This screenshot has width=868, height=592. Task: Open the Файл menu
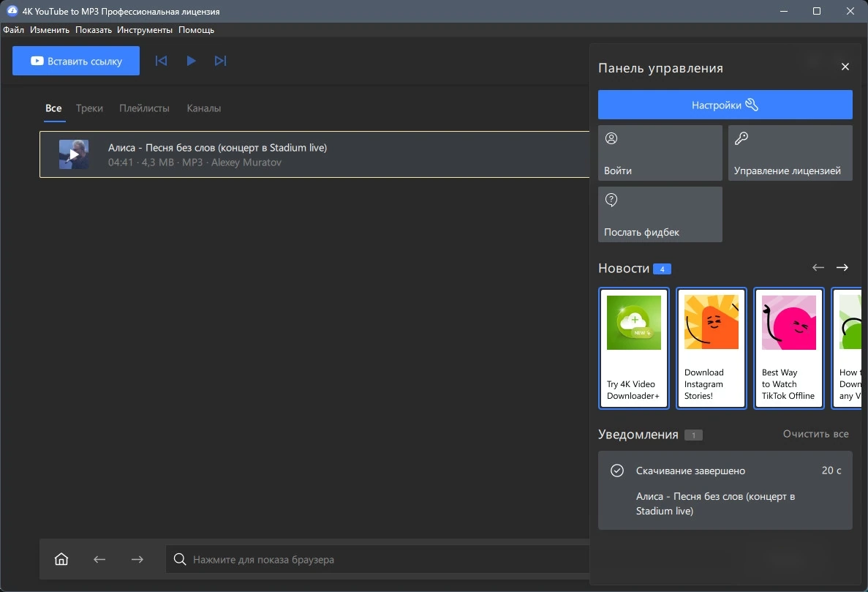13,30
